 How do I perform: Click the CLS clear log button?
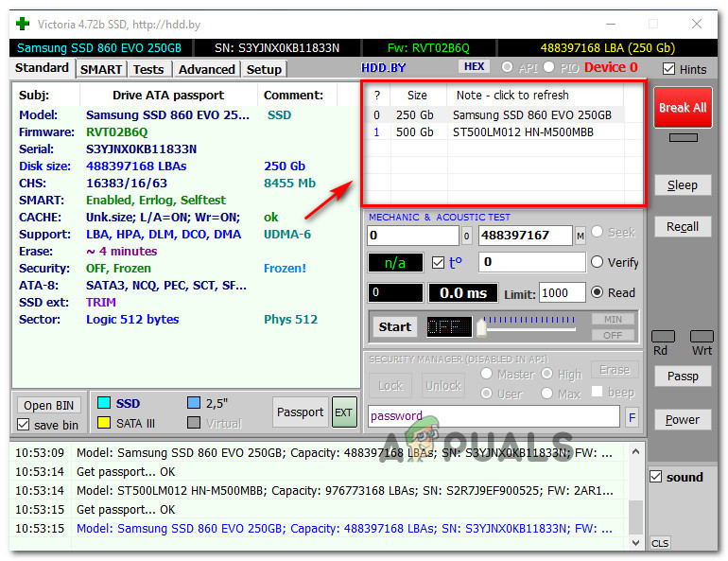[x=660, y=543]
